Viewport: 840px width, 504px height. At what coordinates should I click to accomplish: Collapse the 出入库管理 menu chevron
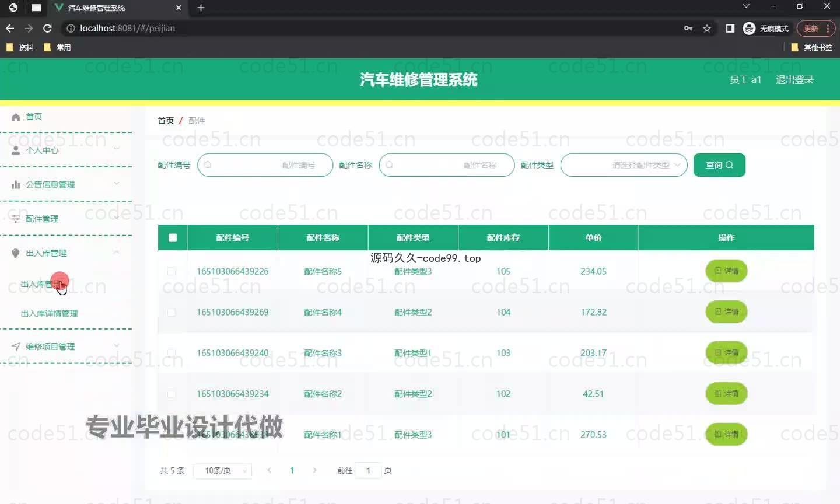point(117,252)
